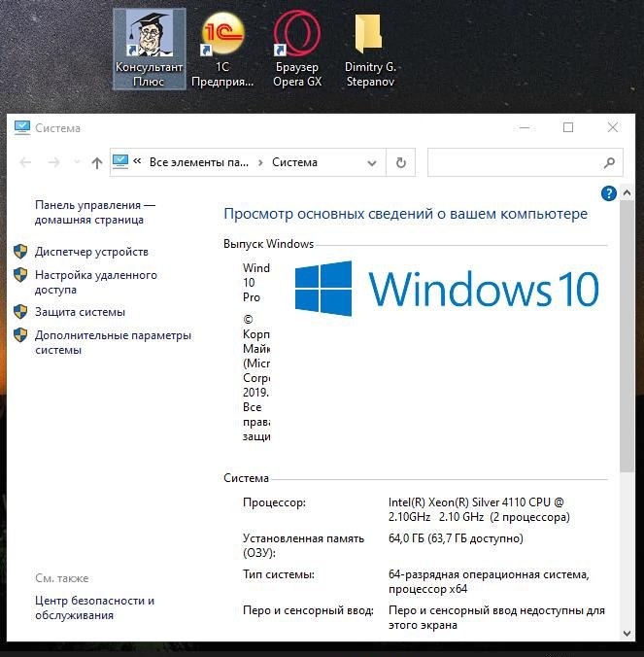Open 'Диспетчер устройств' link
Screen dimensions: 644x657
coord(91,252)
